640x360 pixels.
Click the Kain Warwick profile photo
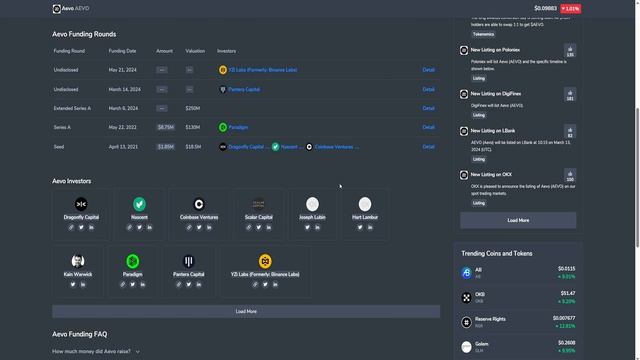point(78,261)
